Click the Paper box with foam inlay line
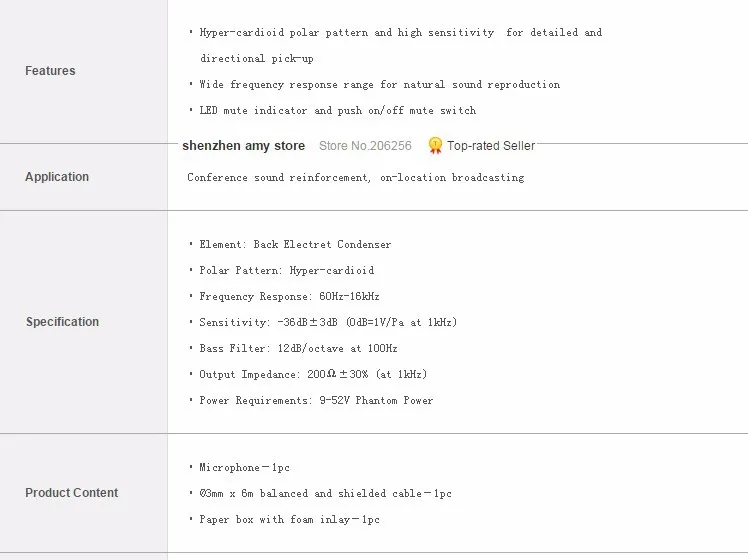This screenshot has width=748, height=560. tap(284, 519)
